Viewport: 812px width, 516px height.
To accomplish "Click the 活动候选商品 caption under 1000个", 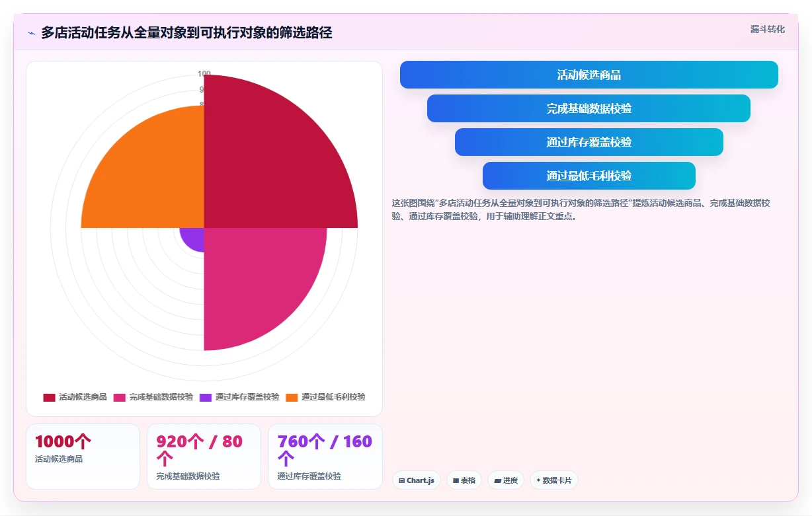I will click(x=59, y=459).
